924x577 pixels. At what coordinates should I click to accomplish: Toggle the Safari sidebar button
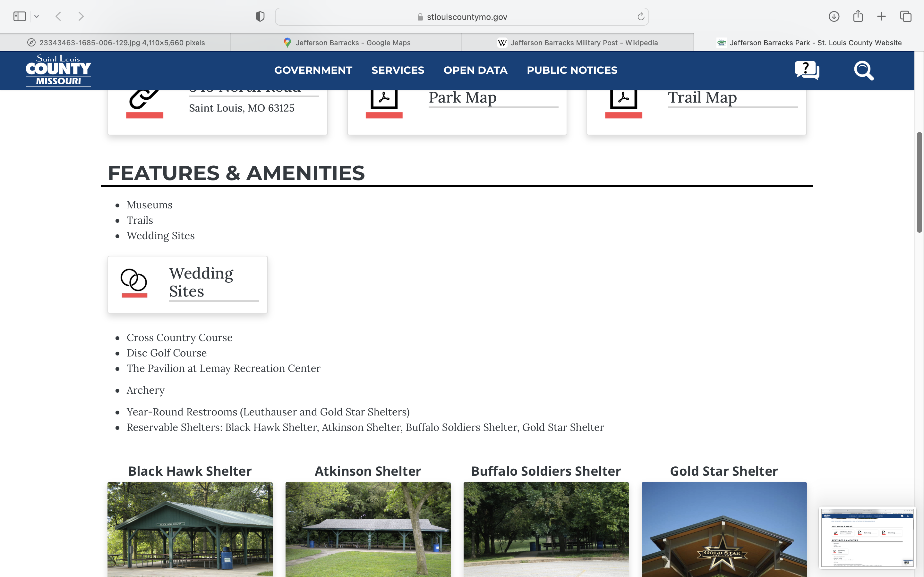[x=20, y=16]
